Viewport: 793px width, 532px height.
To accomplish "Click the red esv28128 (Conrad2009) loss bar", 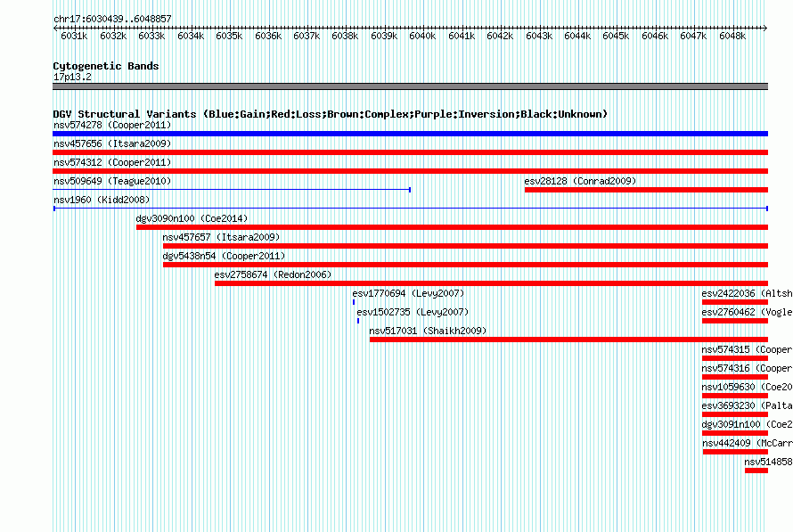I will [646, 190].
